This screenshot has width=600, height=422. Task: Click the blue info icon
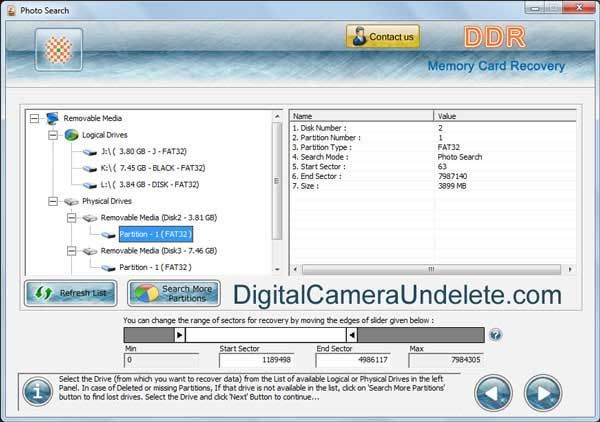tap(38, 391)
